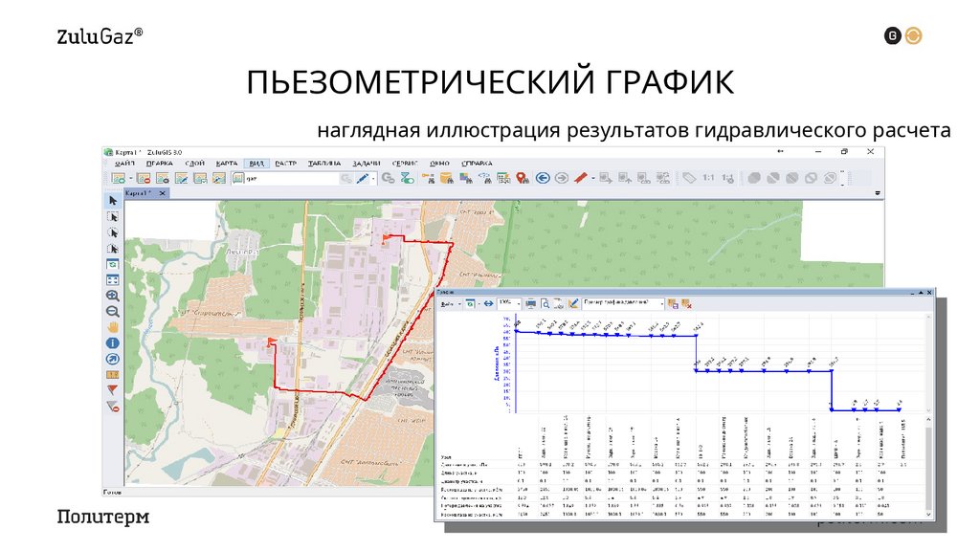Toggle the selection arrow tool in the sidebar
This screenshot has height=551, width=980.
[x=113, y=201]
